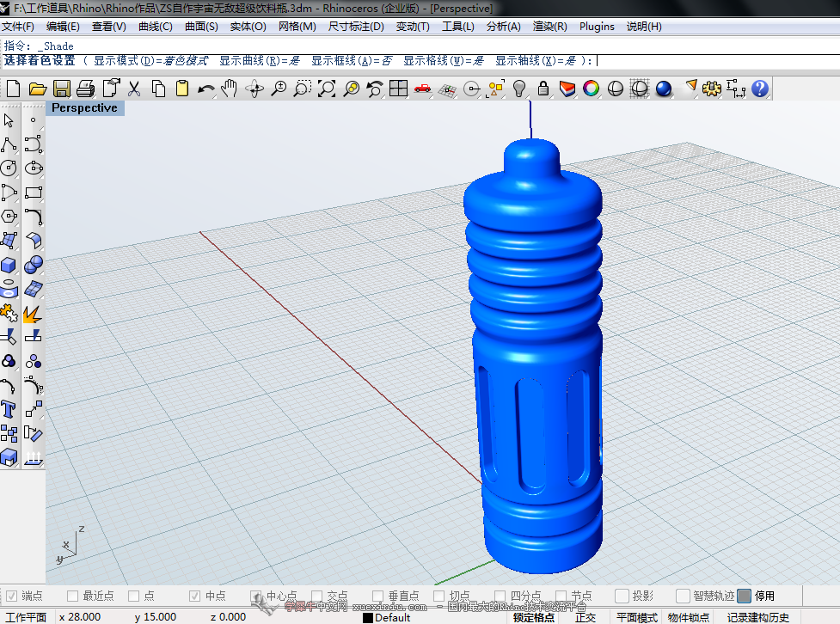The height and width of the screenshot is (624, 840).
Task: Save the model using floppy disk icon
Action: click(x=62, y=89)
